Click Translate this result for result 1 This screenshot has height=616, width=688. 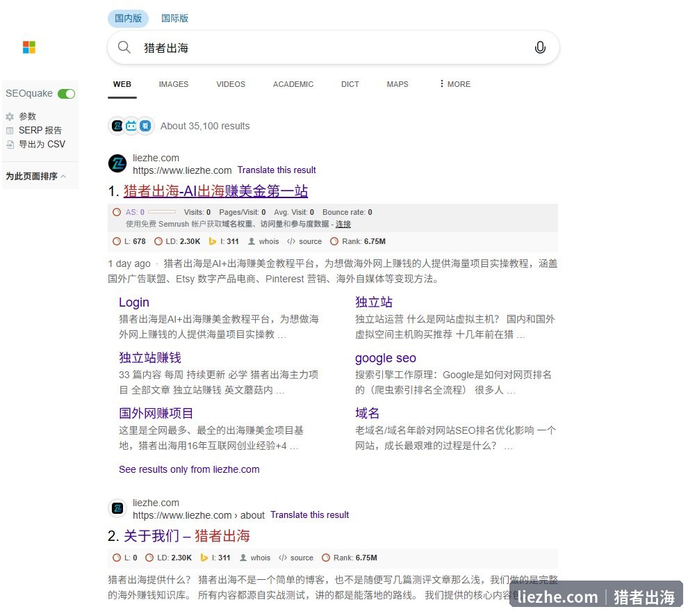(x=277, y=170)
